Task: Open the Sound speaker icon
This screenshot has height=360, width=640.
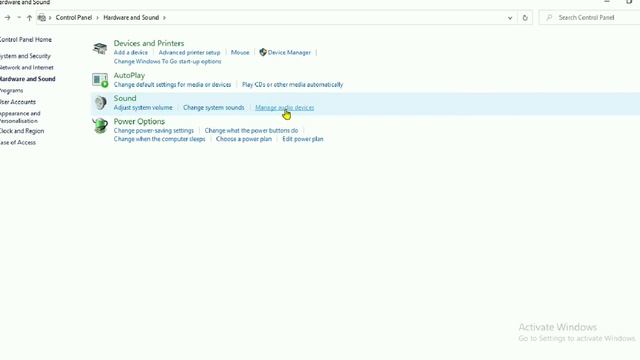Action: click(100, 102)
